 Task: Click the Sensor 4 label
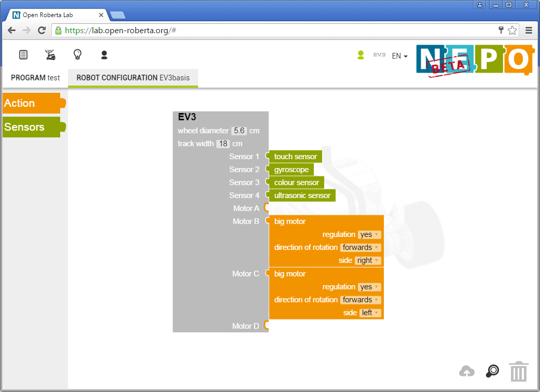[x=244, y=195]
